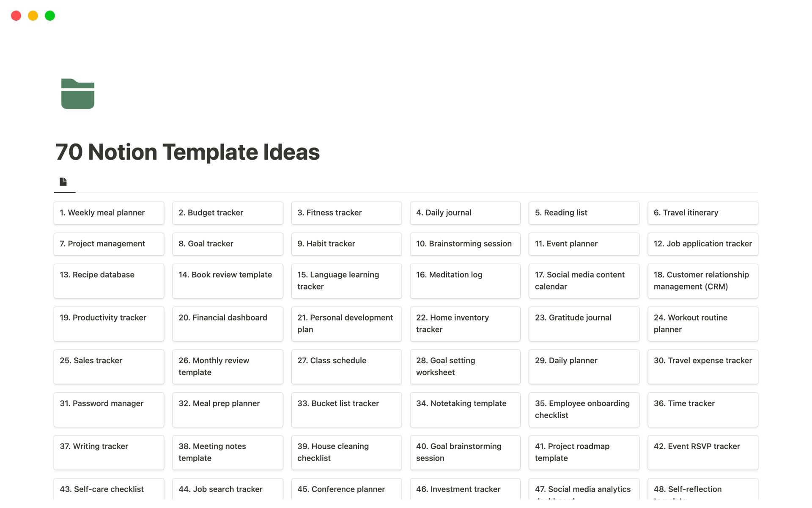The height and width of the screenshot is (508, 812).
Task: Open the Password manager card
Action: click(109, 409)
